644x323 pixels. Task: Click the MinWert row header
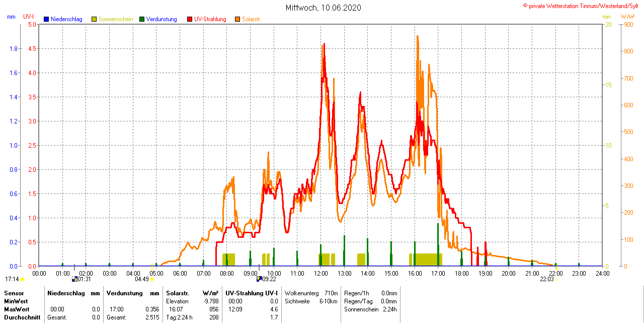17,301
